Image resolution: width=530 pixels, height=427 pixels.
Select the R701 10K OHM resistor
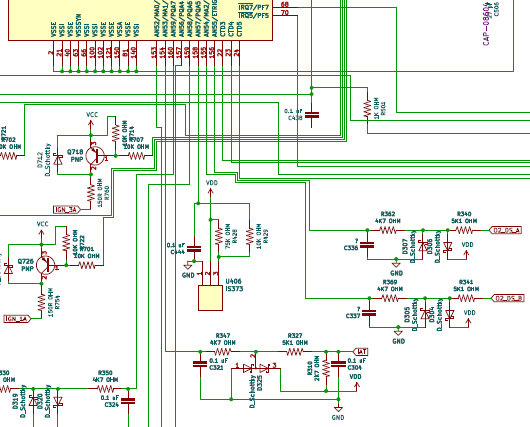[x=87, y=265]
